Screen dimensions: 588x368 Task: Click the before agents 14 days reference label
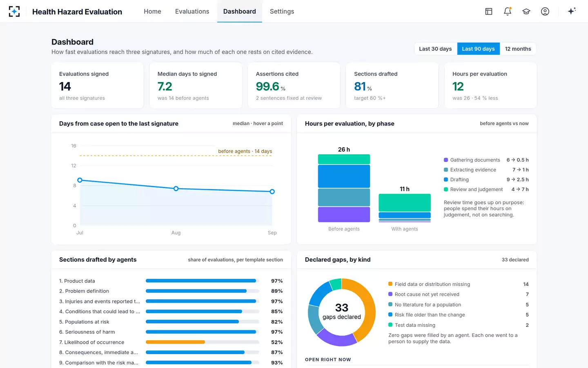coord(245,151)
